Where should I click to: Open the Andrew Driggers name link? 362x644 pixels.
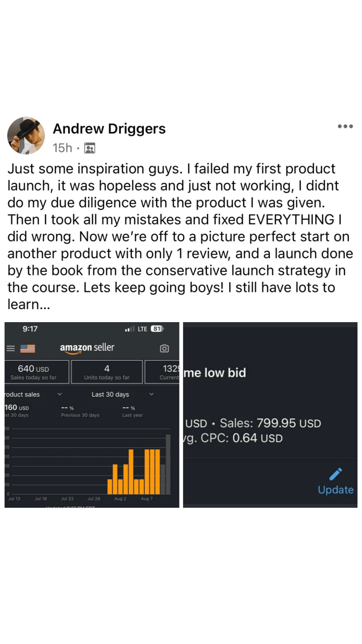109,129
